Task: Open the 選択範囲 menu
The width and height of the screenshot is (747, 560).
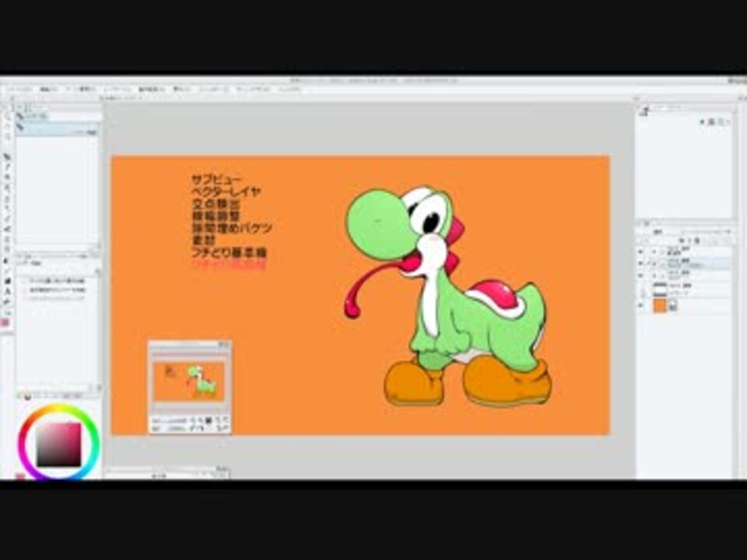Action: (x=150, y=89)
